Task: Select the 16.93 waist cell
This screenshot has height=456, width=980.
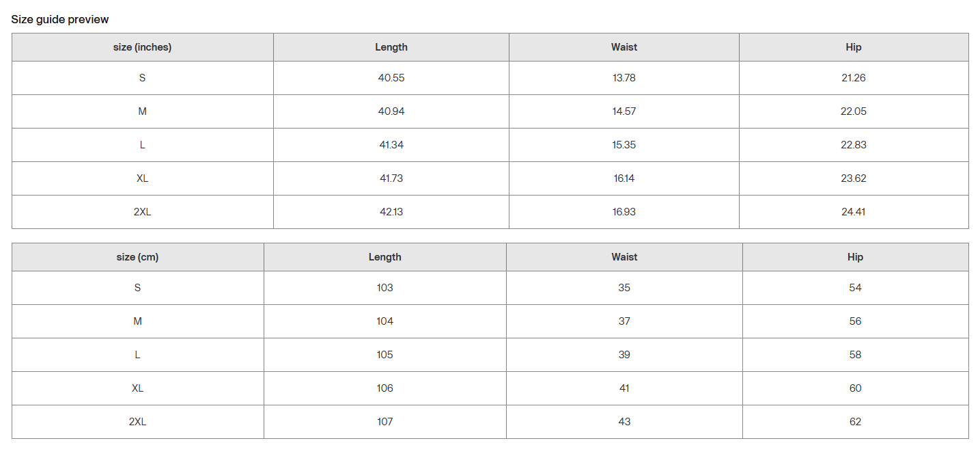Action: [624, 212]
